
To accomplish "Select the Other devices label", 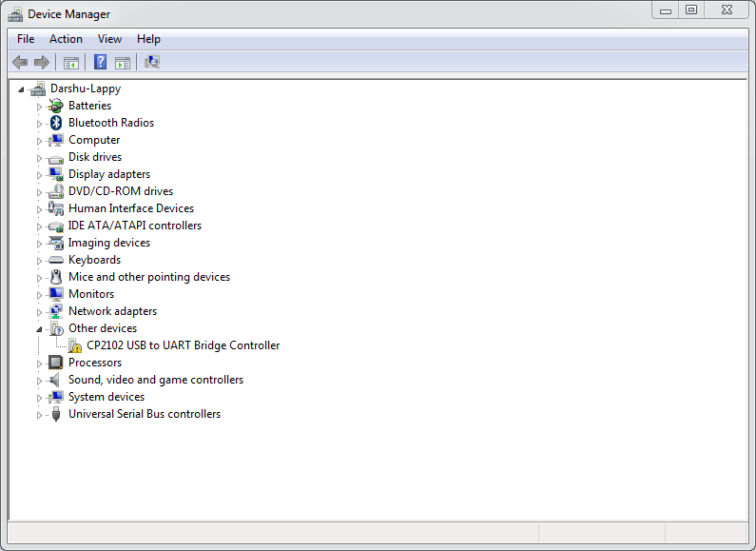I will point(103,328).
